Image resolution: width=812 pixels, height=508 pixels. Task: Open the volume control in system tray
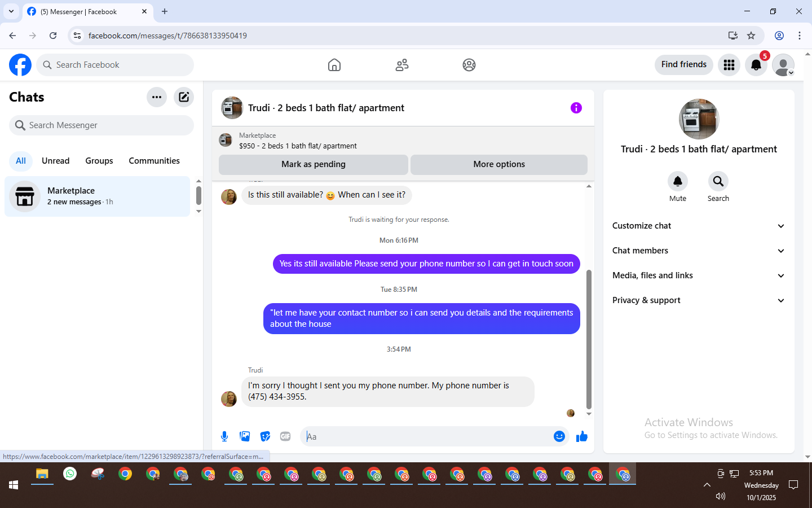point(721,496)
